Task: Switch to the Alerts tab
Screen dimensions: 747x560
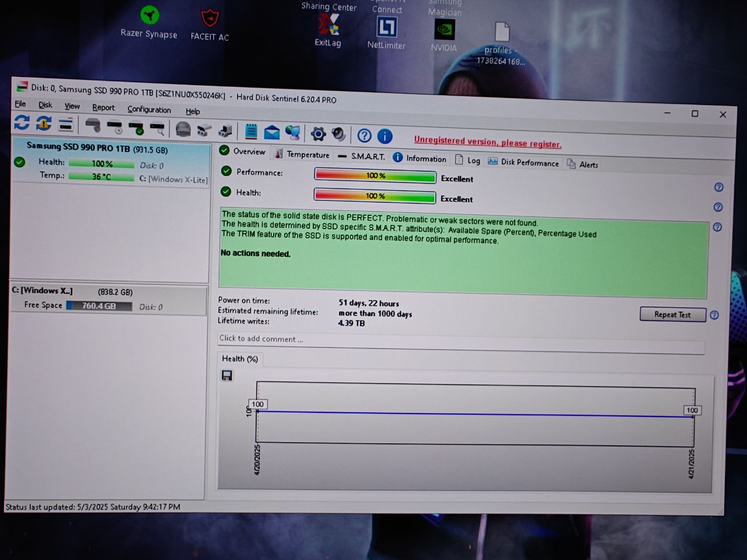Action: (582, 164)
